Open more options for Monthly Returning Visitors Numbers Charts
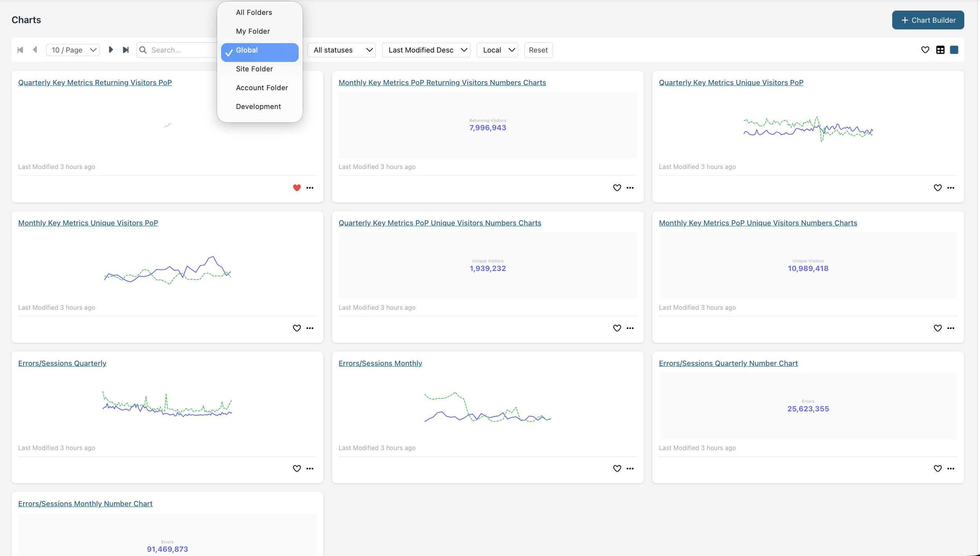This screenshot has width=980, height=556. (630, 188)
